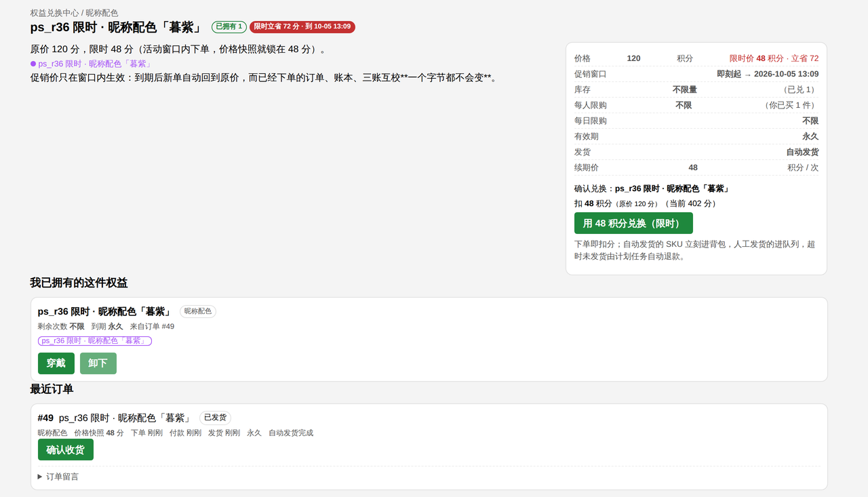This screenshot has height=497, width=868.
Task: Click the purple outlined nickname preview pill
Action: [95, 340]
